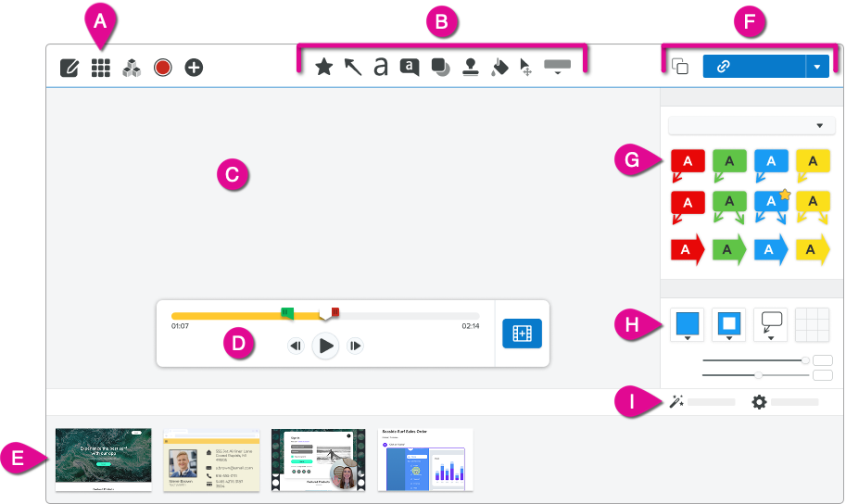Open the contact card capture thumbnail
This screenshot has height=504, width=846.
211,460
